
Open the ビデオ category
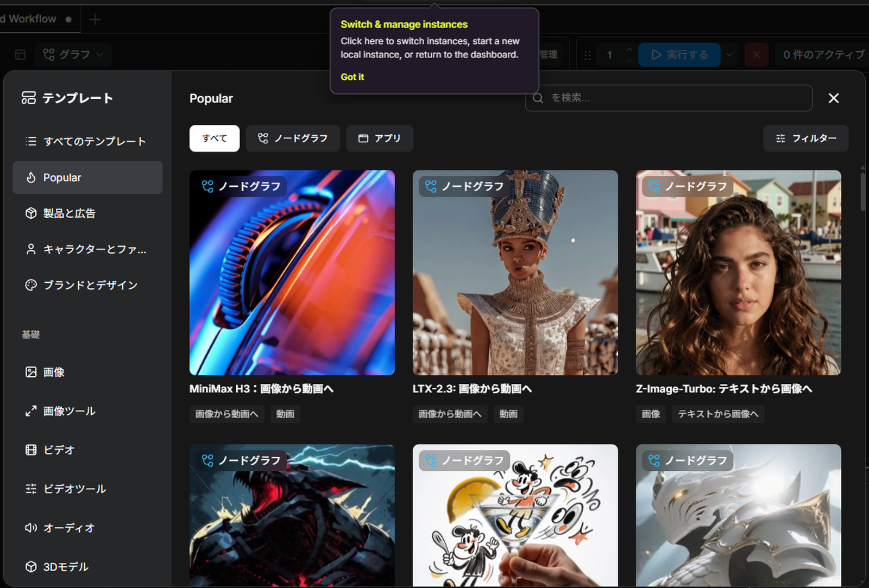[x=87, y=450]
